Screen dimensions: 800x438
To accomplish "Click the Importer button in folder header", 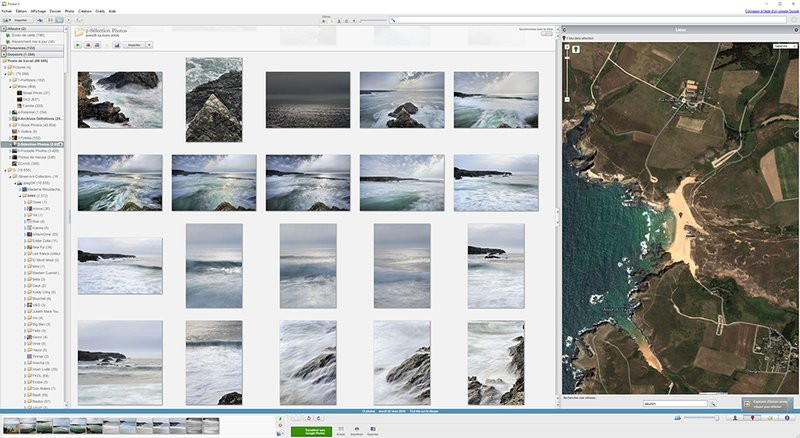I will [134, 45].
